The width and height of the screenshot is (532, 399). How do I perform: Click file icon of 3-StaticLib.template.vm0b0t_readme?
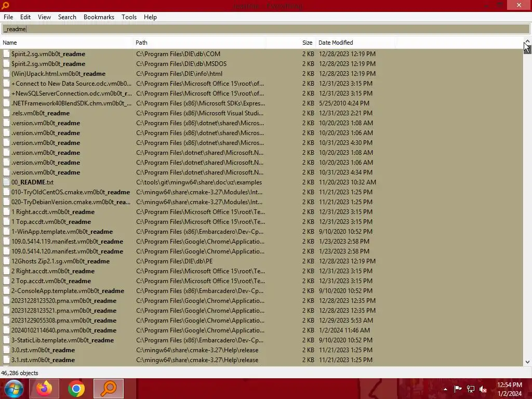[6, 340]
